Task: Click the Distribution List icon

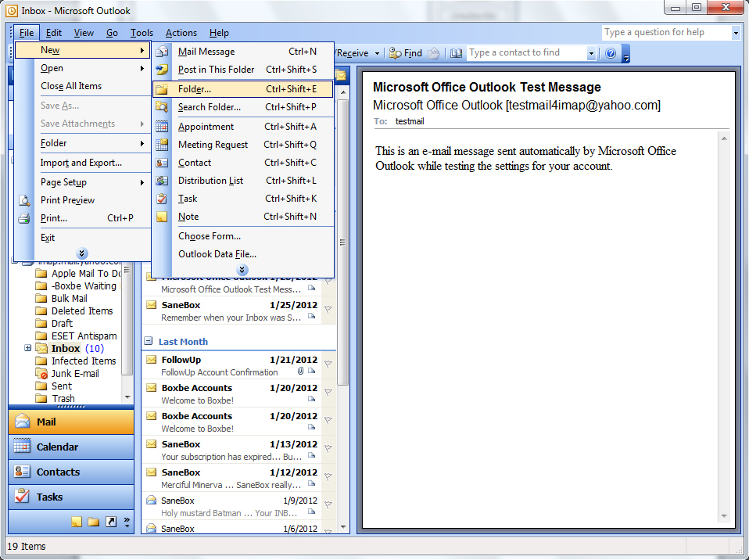Action: (162, 181)
